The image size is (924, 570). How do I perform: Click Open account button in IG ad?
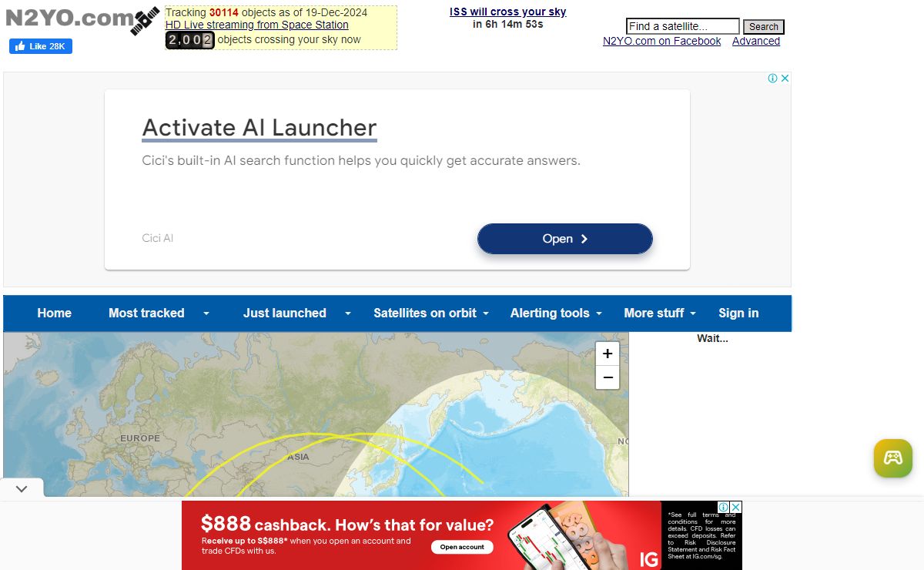coord(462,547)
